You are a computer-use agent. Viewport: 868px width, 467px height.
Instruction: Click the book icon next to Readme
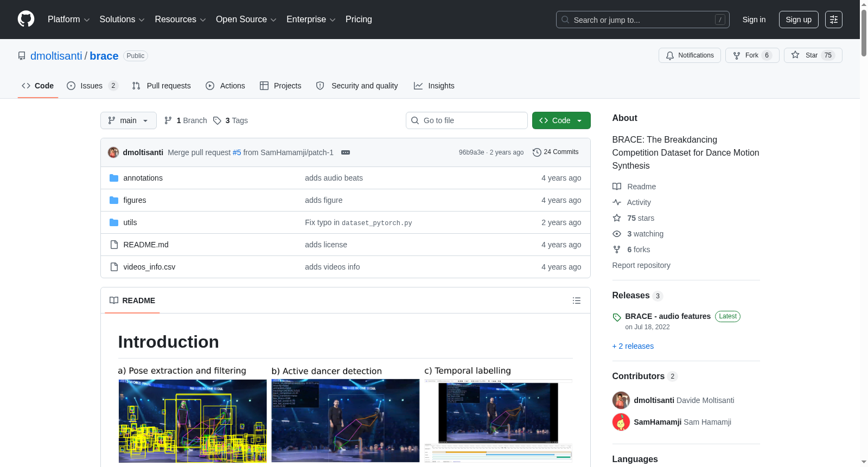[x=617, y=187]
